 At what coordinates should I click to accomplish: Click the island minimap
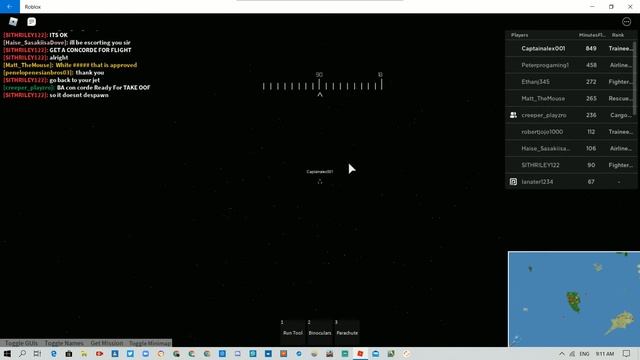point(574,299)
